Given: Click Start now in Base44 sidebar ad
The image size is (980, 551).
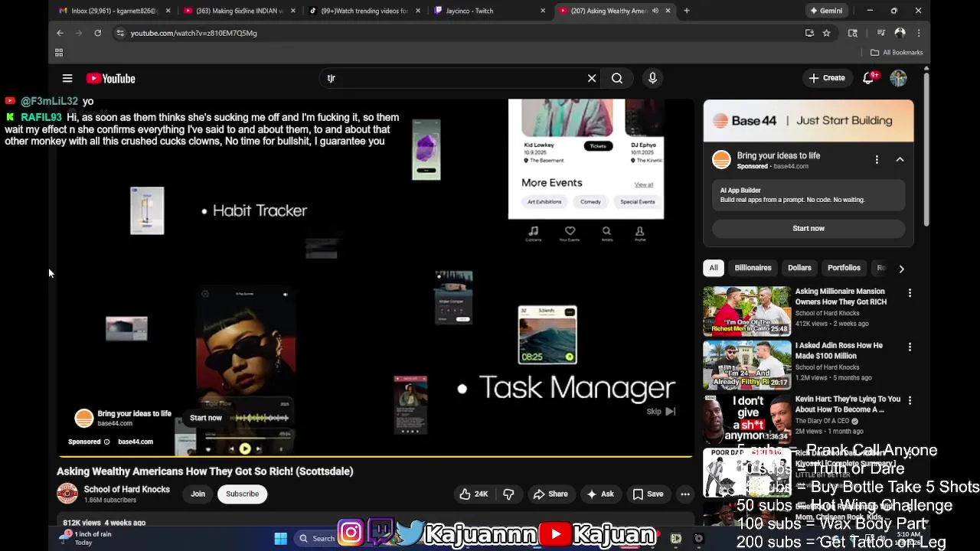Looking at the screenshot, I should pos(808,228).
